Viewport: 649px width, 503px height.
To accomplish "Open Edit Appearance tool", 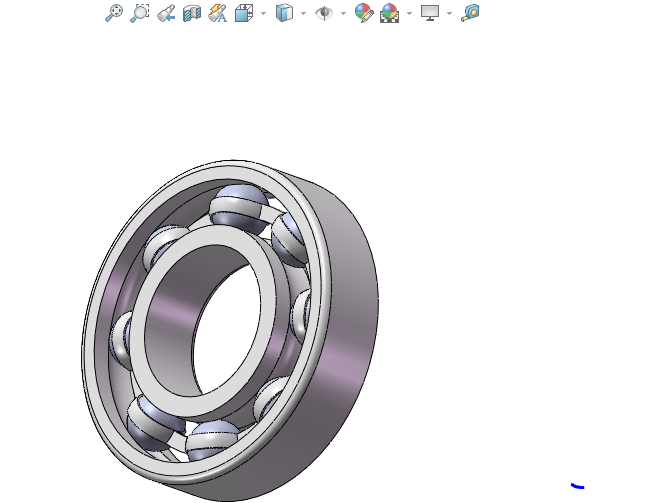I will click(x=364, y=13).
